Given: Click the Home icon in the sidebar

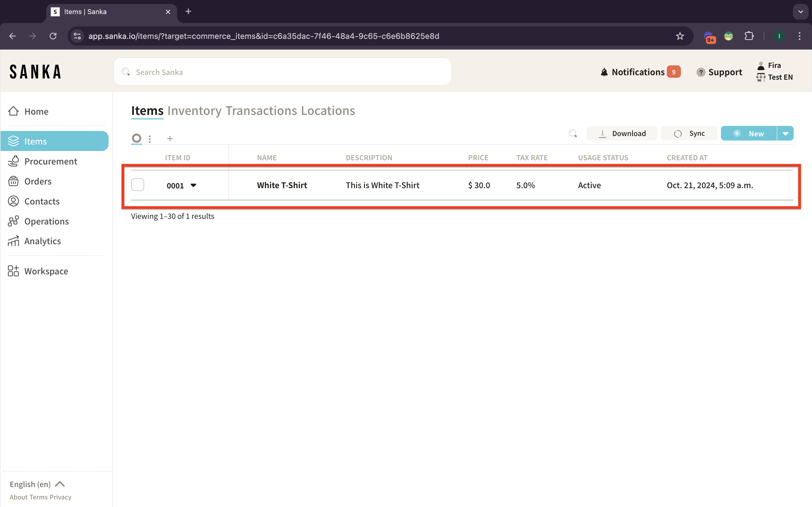Looking at the screenshot, I should coord(14,111).
